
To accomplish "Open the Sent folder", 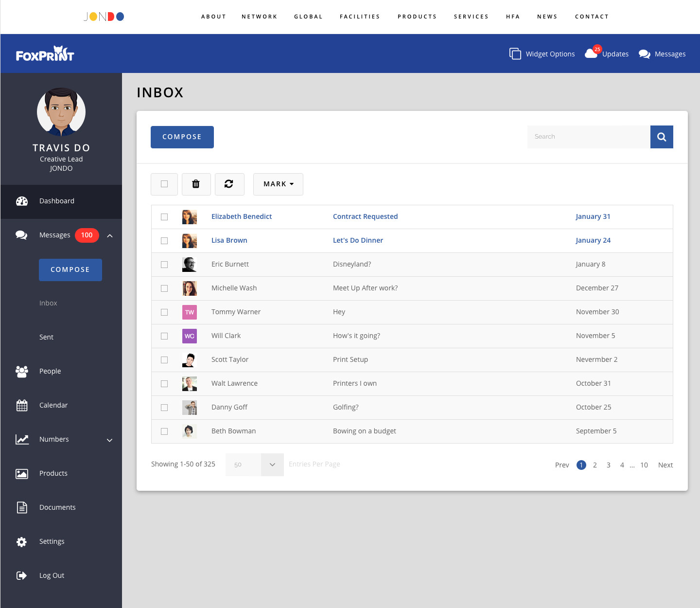I will point(47,337).
